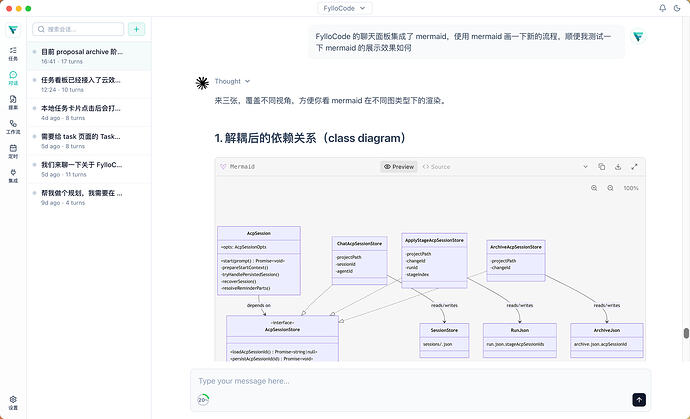Zoom in on the Mermaid diagram
Viewport: 690px width, 419px height.
point(594,188)
